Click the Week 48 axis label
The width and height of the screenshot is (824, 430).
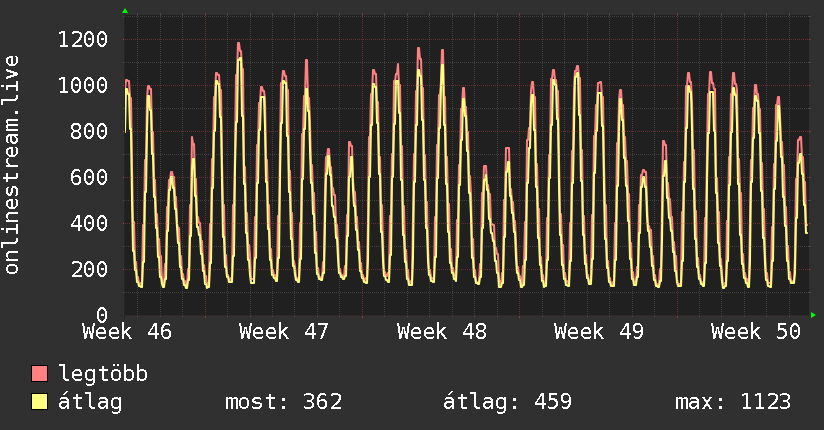click(x=442, y=332)
